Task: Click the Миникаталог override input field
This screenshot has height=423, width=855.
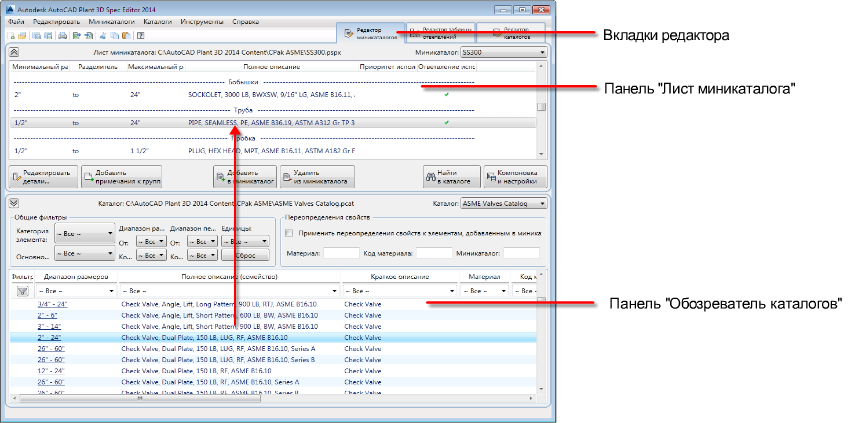Action: coord(521,253)
